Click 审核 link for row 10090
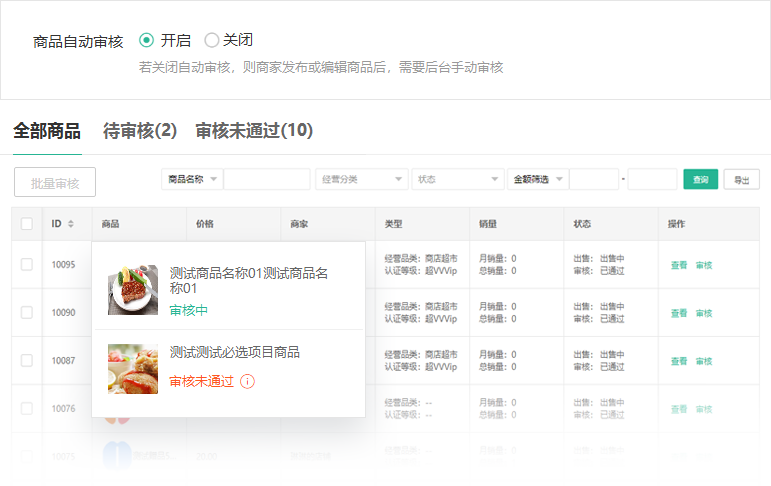The height and width of the screenshot is (486, 771). 704,313
